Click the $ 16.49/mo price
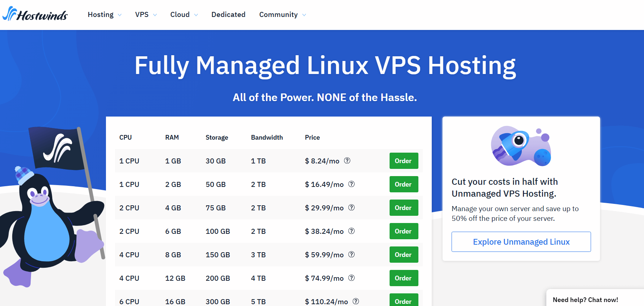This screenshot has height=306, width=644. coord(324,184)
